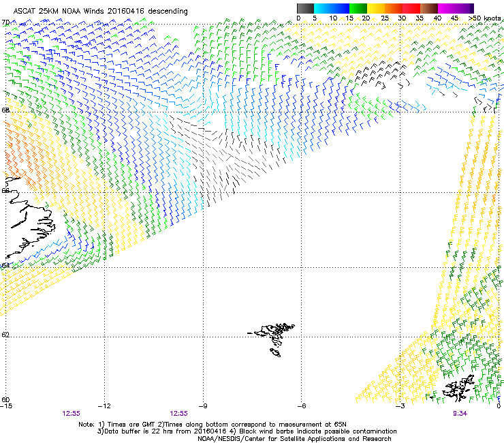Select the orange 25-30 knots legend swatch

(x=394, y=8)
